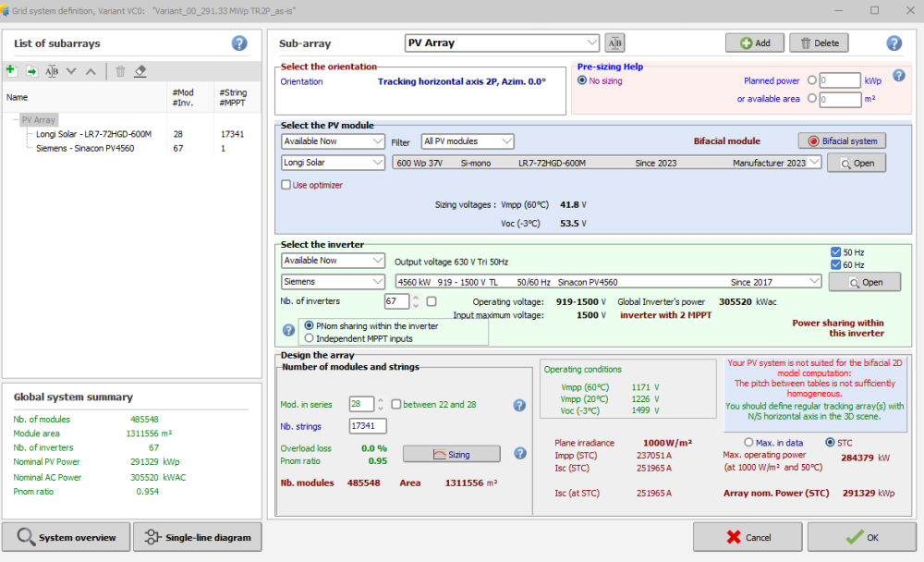Click the eraser icon in subarray toolbar
924x562 pixels.
[140, 71]
